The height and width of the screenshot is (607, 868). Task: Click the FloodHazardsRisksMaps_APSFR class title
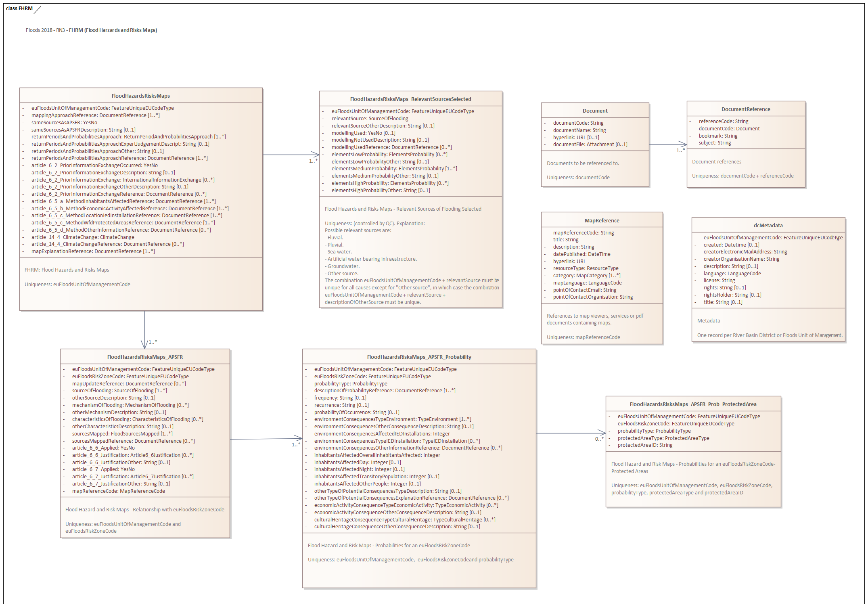pos(145,357)
